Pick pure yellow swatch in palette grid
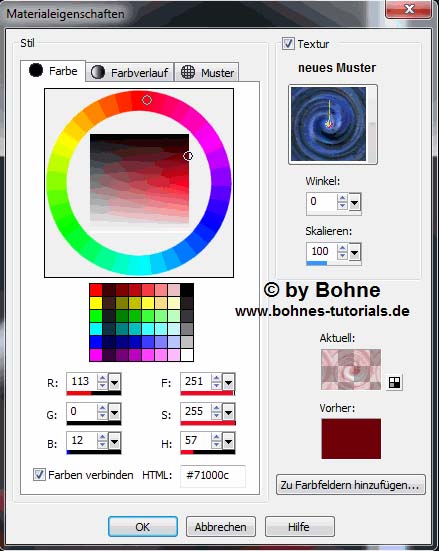439x551 pixels. click(96, 303)
